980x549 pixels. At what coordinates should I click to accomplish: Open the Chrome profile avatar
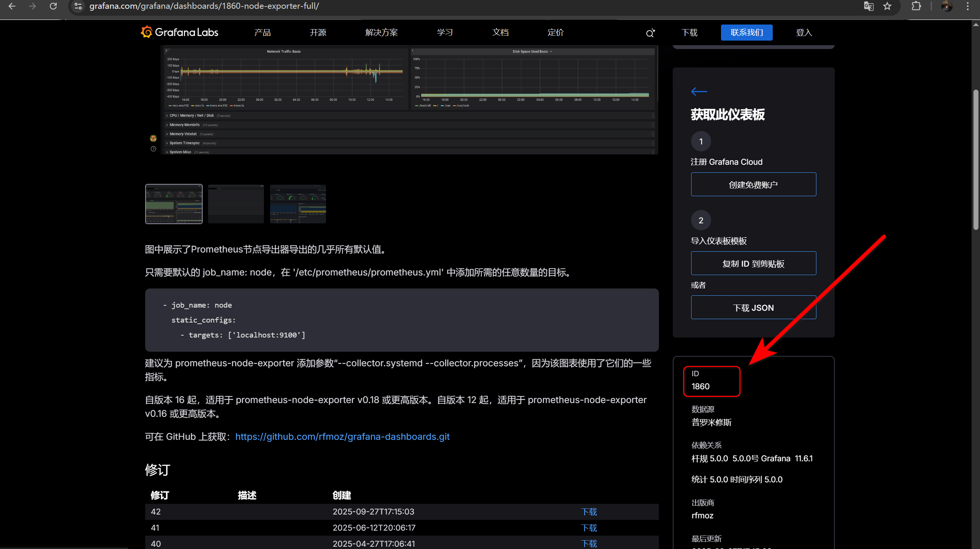947,6
